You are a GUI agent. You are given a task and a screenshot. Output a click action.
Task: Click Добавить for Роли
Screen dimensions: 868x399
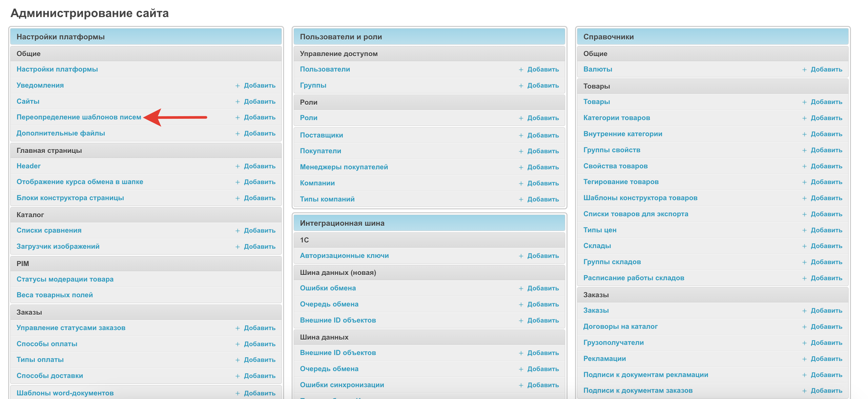click(x=543, y=118)
